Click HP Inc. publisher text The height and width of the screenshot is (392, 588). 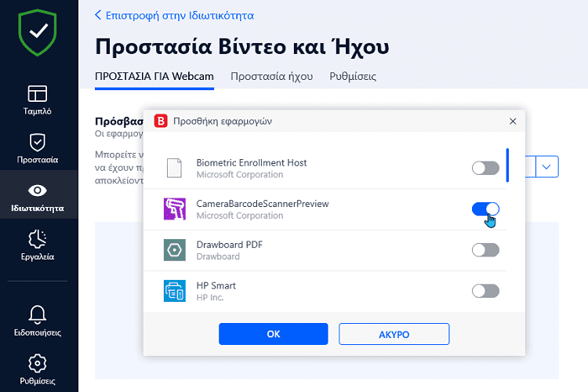coord(210,297)
